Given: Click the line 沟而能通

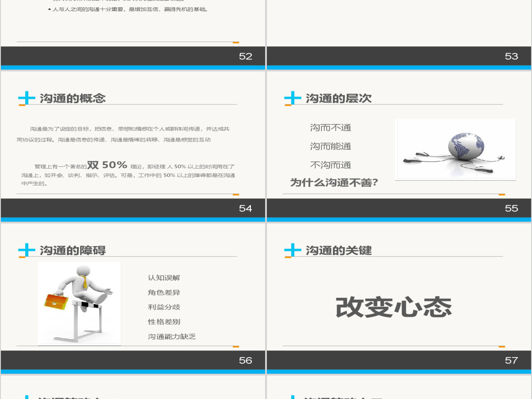Looking at the screenshot, I should tap(331, 146).
